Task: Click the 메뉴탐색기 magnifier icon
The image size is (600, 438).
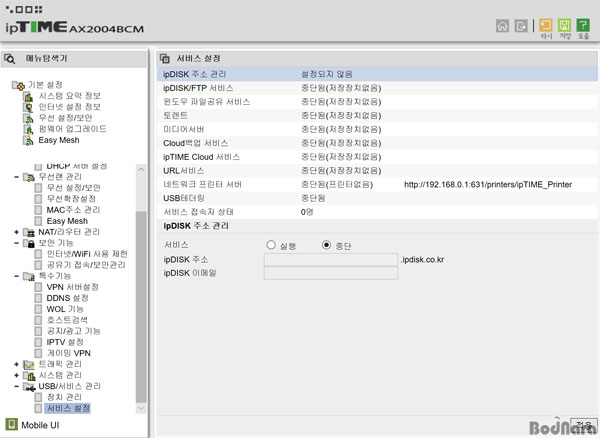Action: tap(10, 59)
